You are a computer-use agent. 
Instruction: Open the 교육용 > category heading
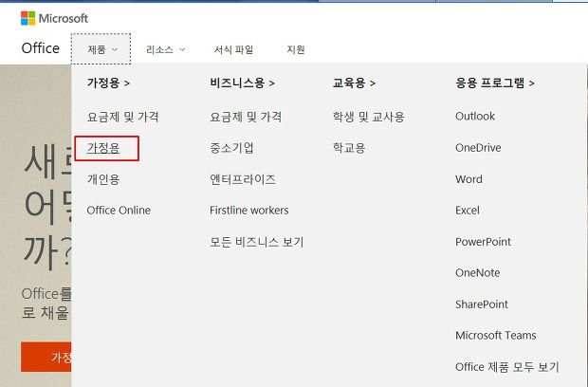pos(354,83)
